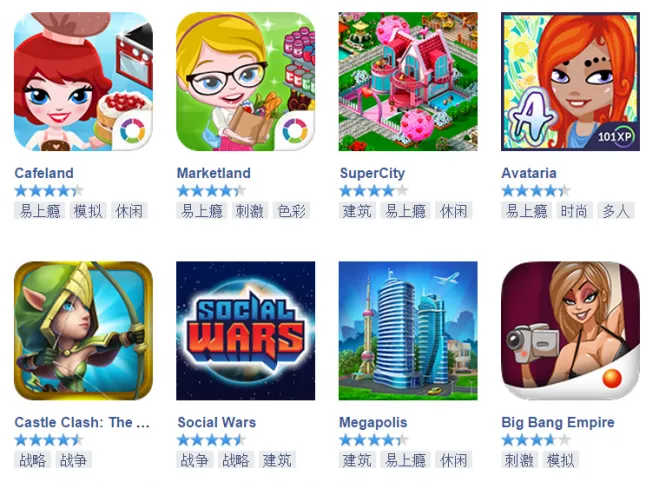
Task: Click the Cafeland title link
Action: coord(44,173)
